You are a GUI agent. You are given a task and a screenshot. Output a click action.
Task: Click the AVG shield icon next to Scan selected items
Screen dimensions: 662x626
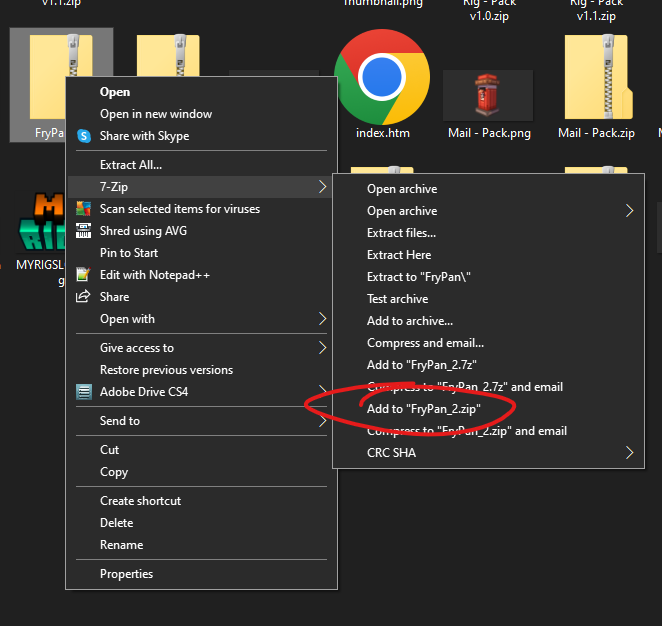83,209
